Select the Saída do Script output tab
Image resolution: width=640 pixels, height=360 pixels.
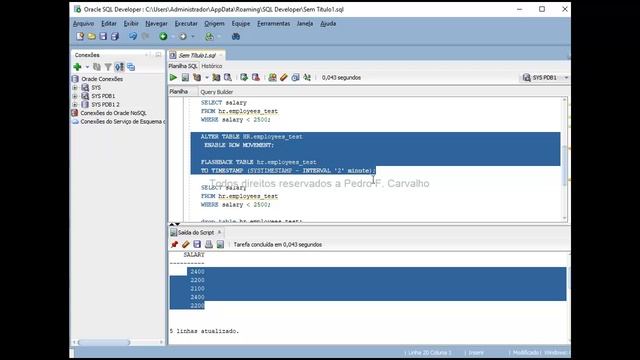point(196,232)
